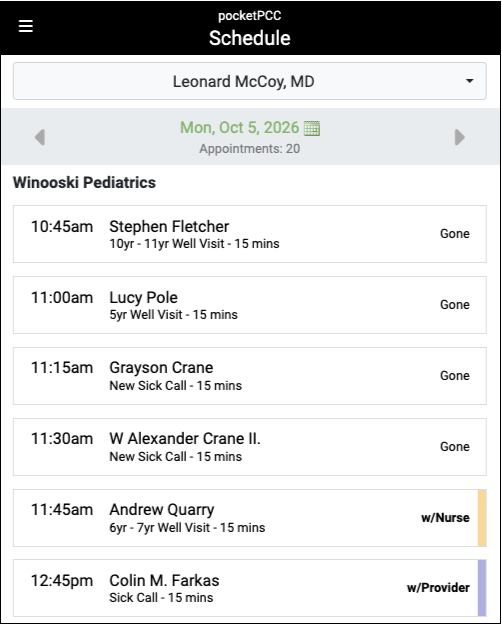Open Lucy Pole 11:00am appointment
This screenshot has height=624, width=502.
point(250,305)
